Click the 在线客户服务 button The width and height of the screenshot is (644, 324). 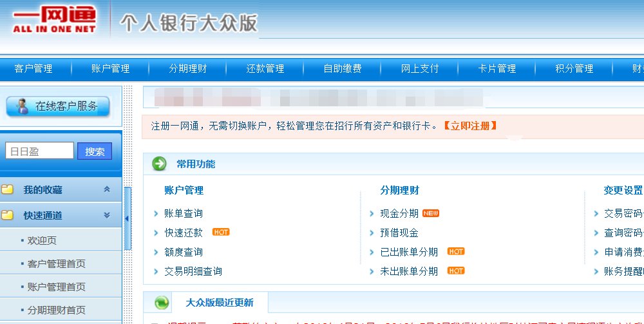[x=58, y=106]
